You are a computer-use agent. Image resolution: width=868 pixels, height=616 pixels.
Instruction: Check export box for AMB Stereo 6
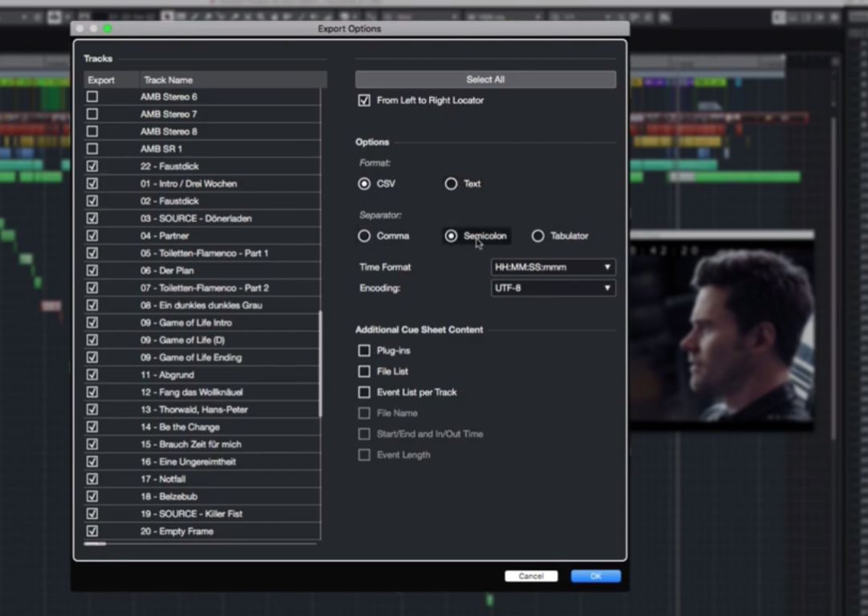92,97
